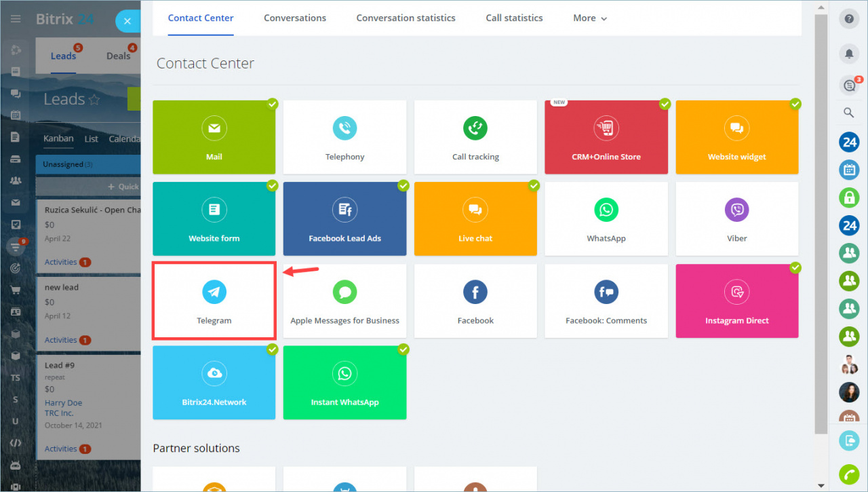Viewport: 868px width, 492px height.
Task: Open the Facebook messenger tile
Action: tap(475, 301)
